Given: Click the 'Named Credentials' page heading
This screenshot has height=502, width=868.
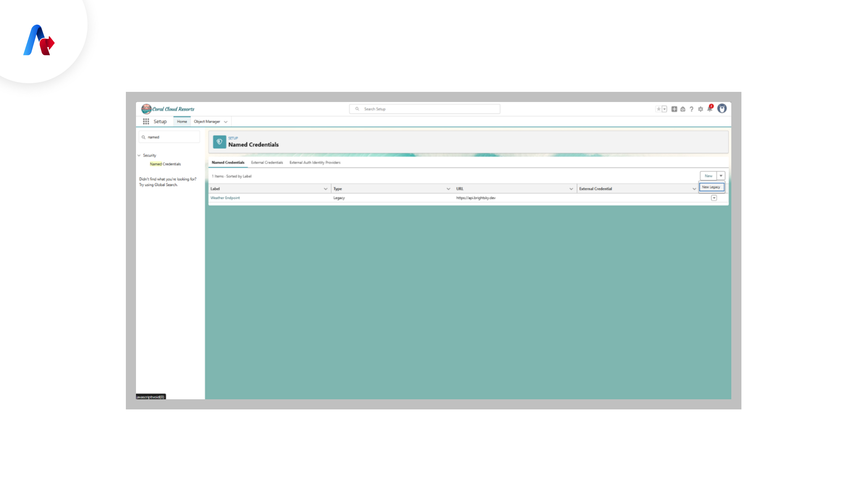Looking at the screenshot, I should (x=253, y=145).
